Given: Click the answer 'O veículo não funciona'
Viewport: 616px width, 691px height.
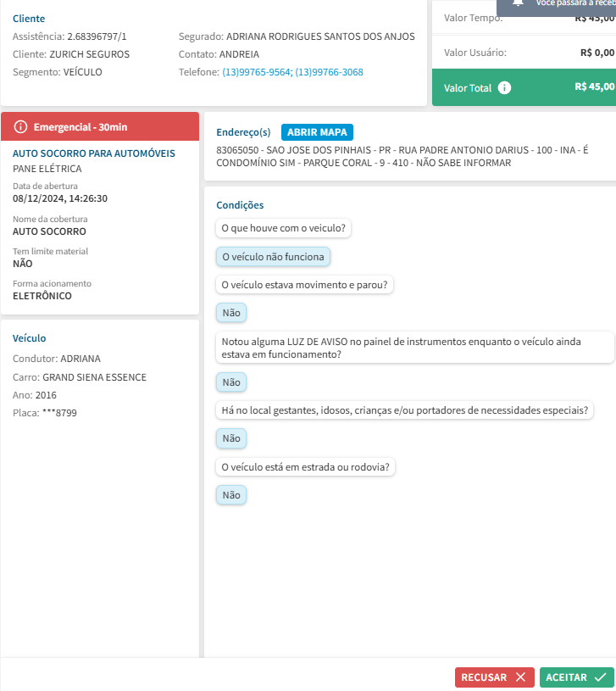Looking at the screenshot, I should coord(273,257).
